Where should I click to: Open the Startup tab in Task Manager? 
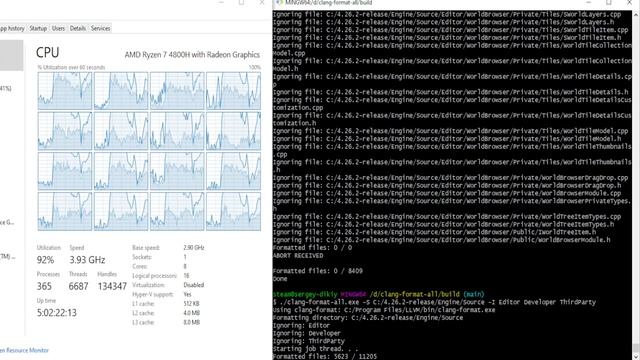[38, 28]
